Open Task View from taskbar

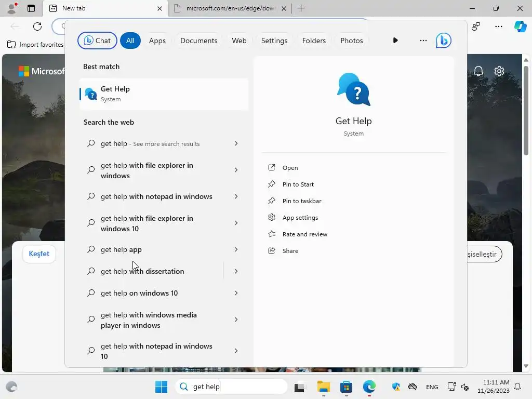click(x=300, y=387)
